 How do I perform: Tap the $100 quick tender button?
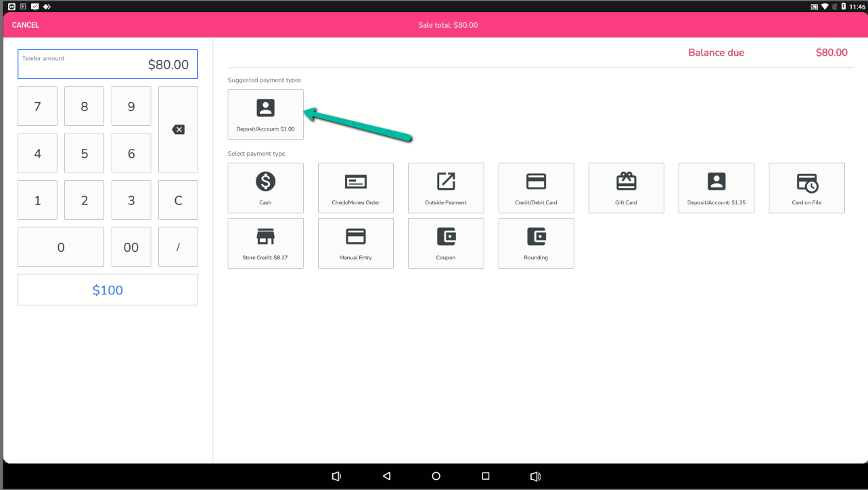point(108,290)
